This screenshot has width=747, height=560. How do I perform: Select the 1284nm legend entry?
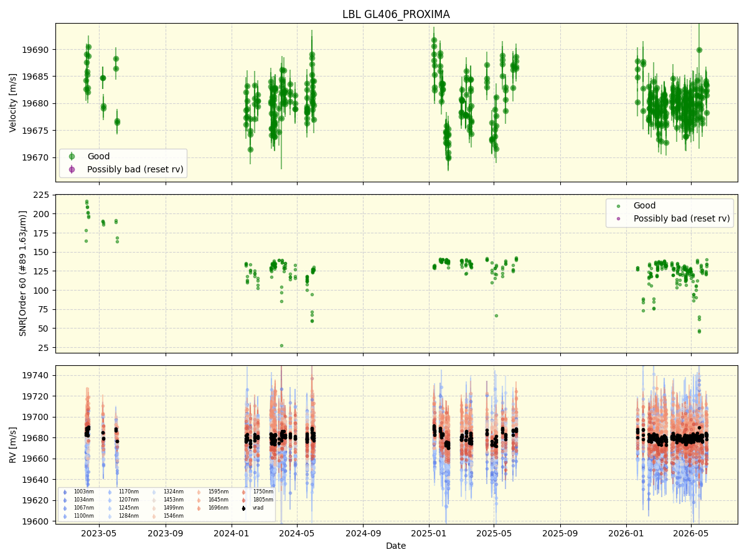pos(128,516)
